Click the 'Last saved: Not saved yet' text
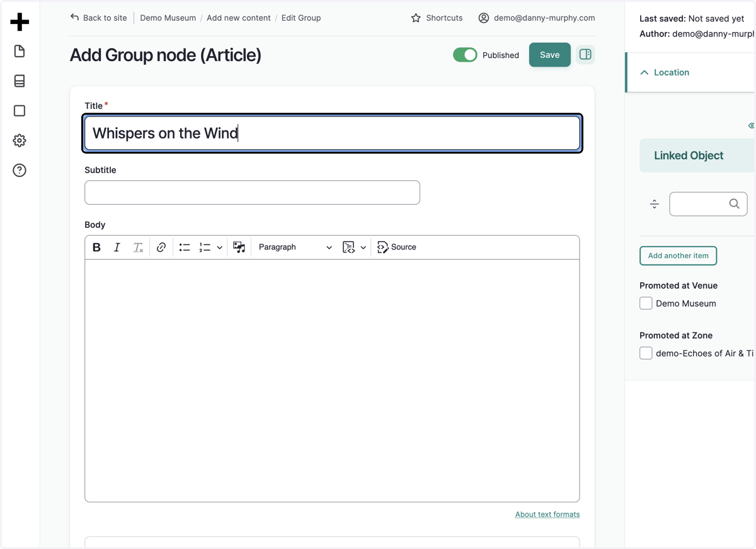756x549 pixels. click(692, 19)
